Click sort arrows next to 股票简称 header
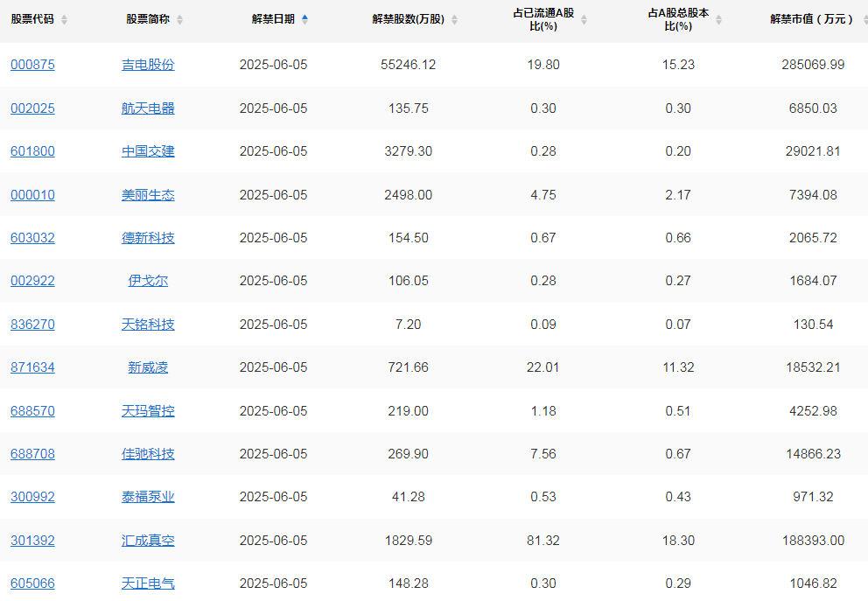 pos(179,19)
